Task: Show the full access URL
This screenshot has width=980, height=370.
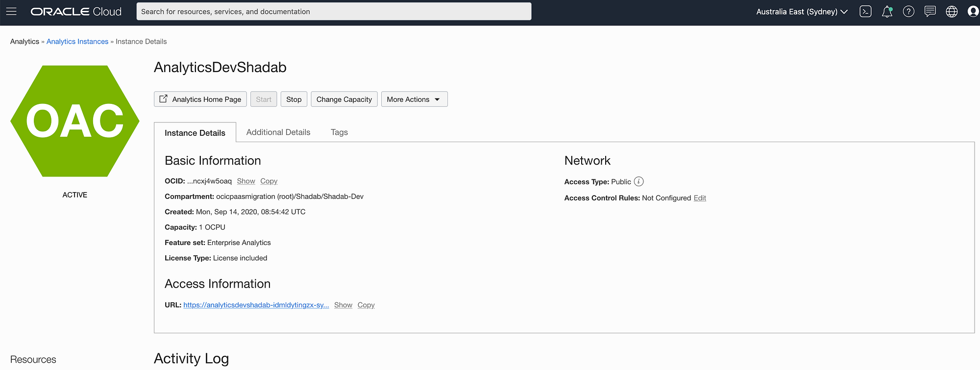Action: (343, 305)
